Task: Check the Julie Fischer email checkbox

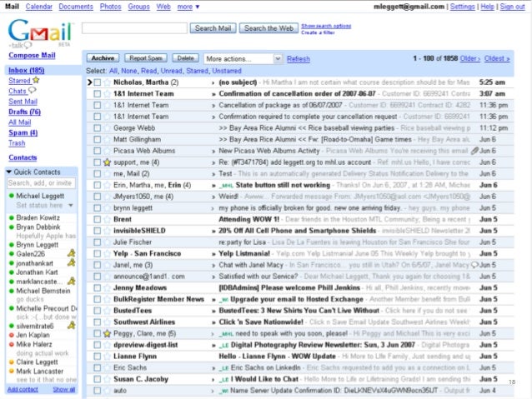Action: [x=98, y=242]
